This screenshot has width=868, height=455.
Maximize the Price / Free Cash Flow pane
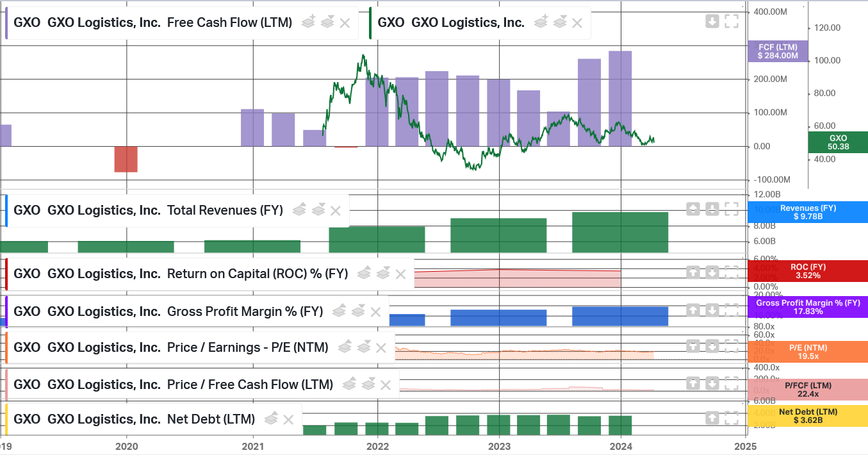click(x=732, y=383)
